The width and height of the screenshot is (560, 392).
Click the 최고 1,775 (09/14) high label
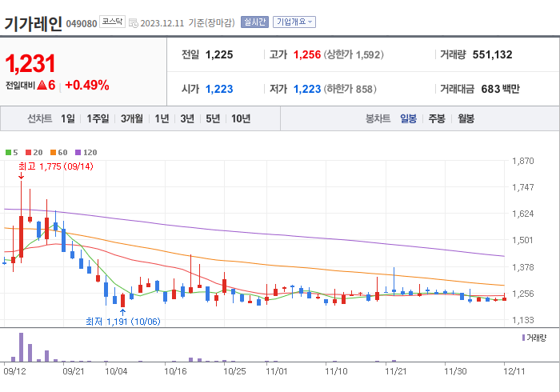56,166
